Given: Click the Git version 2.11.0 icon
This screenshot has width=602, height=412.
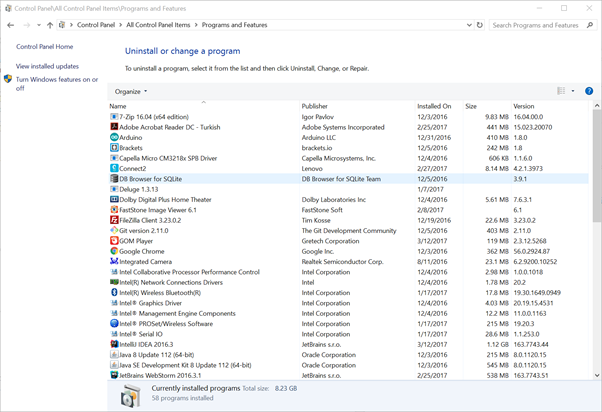Looking at the screenshot, I should tap(114, 230).
